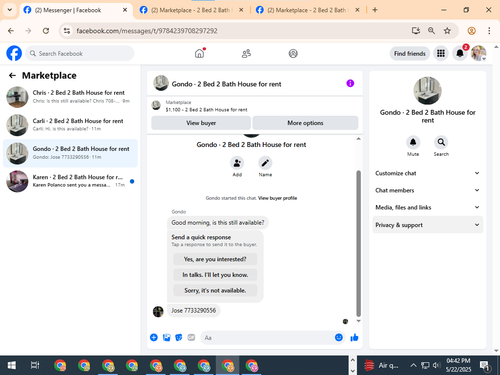View site information icon in address bar

(x=67, y=31)
